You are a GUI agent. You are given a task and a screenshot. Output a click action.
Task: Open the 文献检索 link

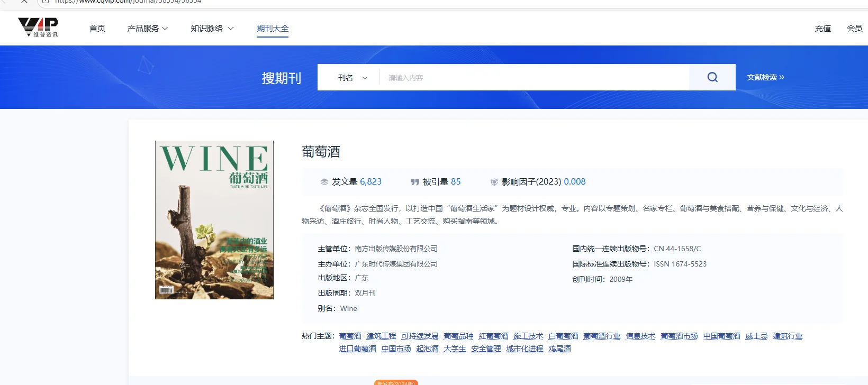pos(765,77)
